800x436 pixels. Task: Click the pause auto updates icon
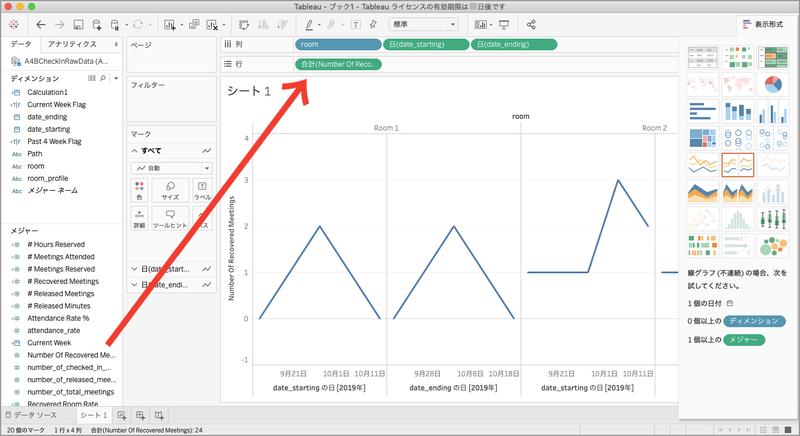coord(115,24)
